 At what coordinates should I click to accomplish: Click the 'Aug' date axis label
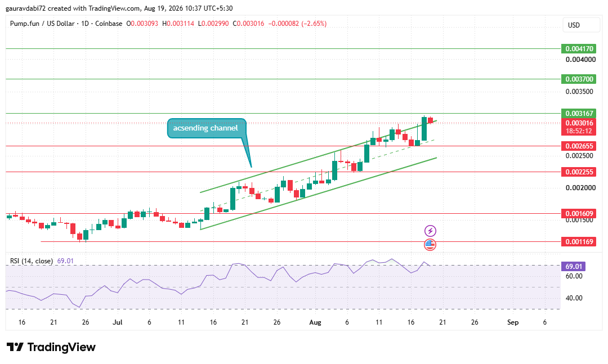point(315,322)
